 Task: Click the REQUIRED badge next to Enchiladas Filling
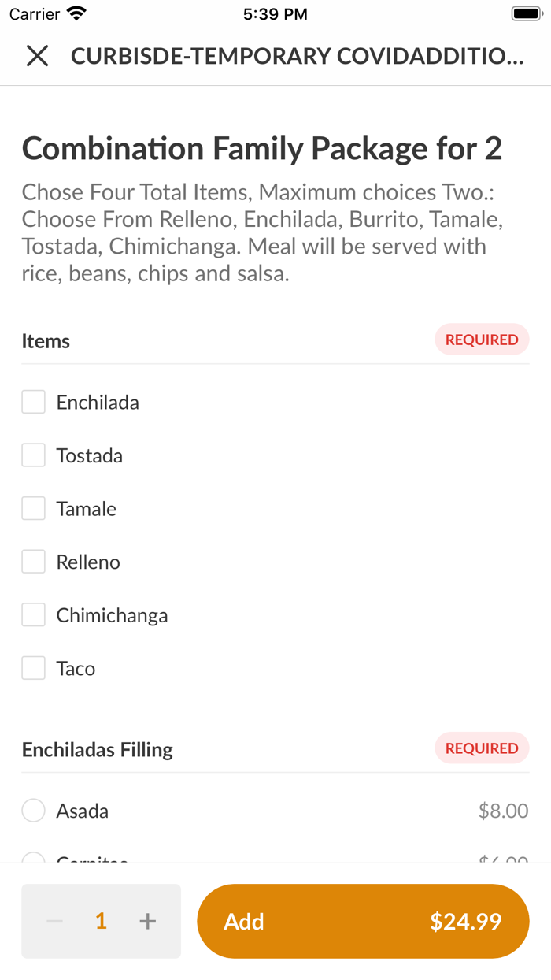coord(482,748)
